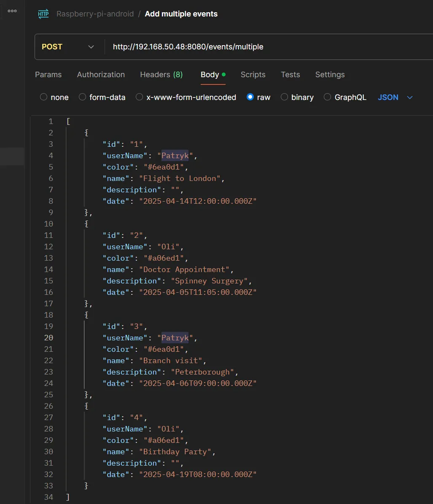Switch to the Params tab
Image resolution: width=433 pixels, height=504 pixels.
point(48,75)
